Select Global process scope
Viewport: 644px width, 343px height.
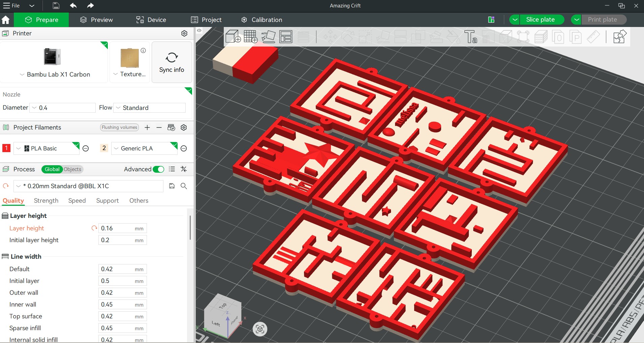click(x=52, y=169)
